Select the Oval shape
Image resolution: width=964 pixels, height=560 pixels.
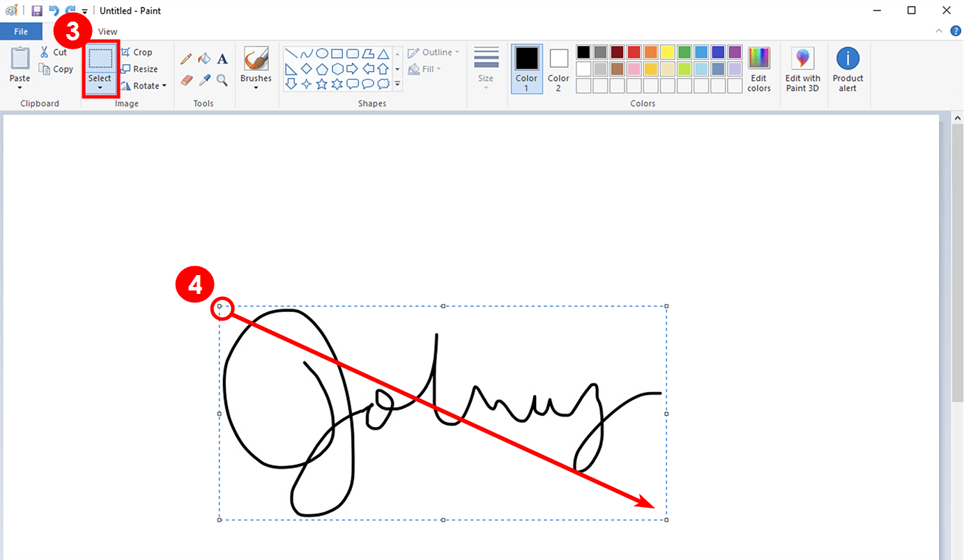coord(322,52)
